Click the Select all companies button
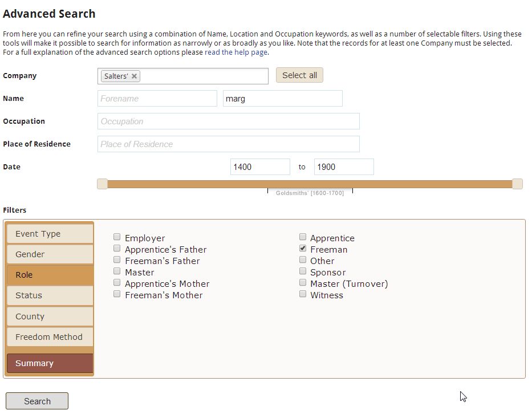The width and height of the screenshot is (532, 414). click(299, 75)
